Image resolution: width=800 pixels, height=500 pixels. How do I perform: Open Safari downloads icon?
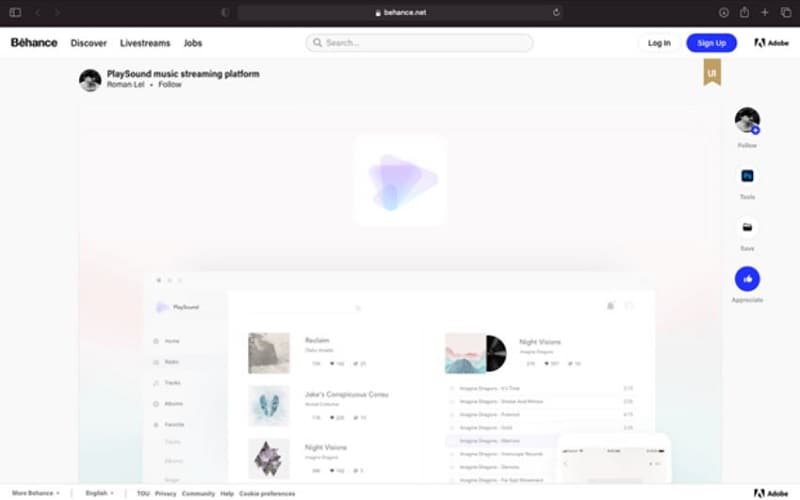point(723,12)
